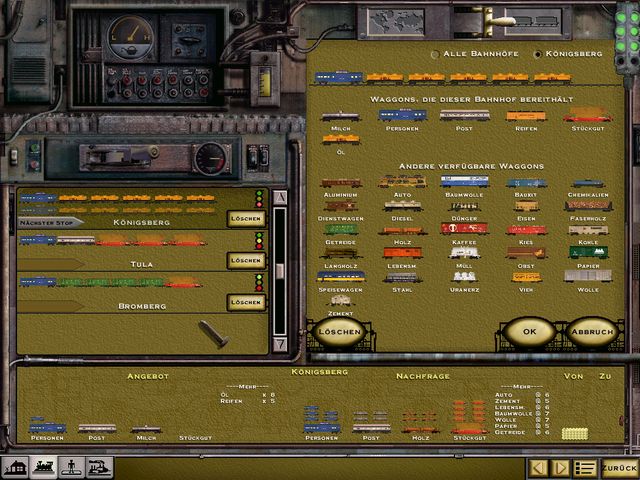Open the list view at bottom right
The width and height of the screenshot is (640, 480).
point(586,467)
